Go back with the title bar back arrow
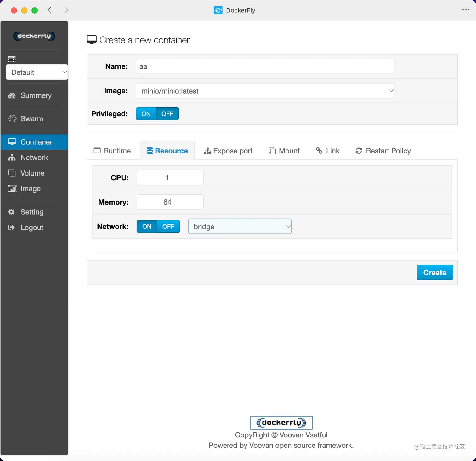The width and height of the screenshot is (476, 461). point(49,10)
